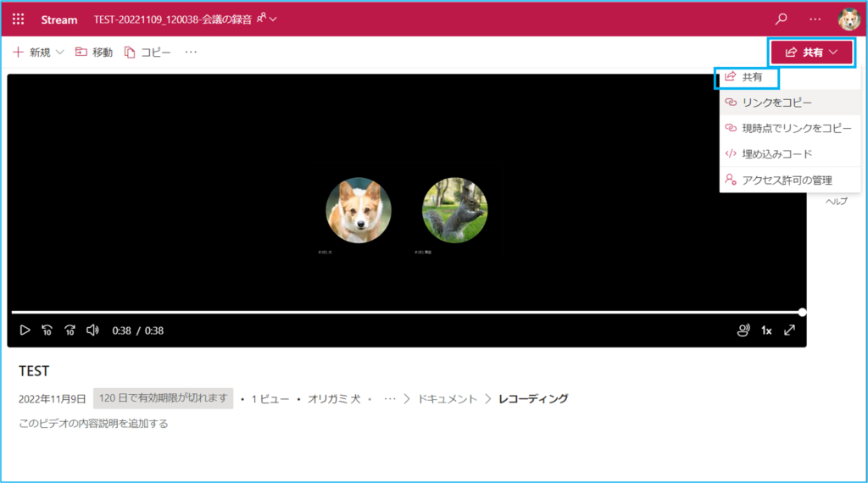Skip back 10 seconds
The height and width of the screenshot is (483, 868).
pyautogui.click(x=47, y=330)
